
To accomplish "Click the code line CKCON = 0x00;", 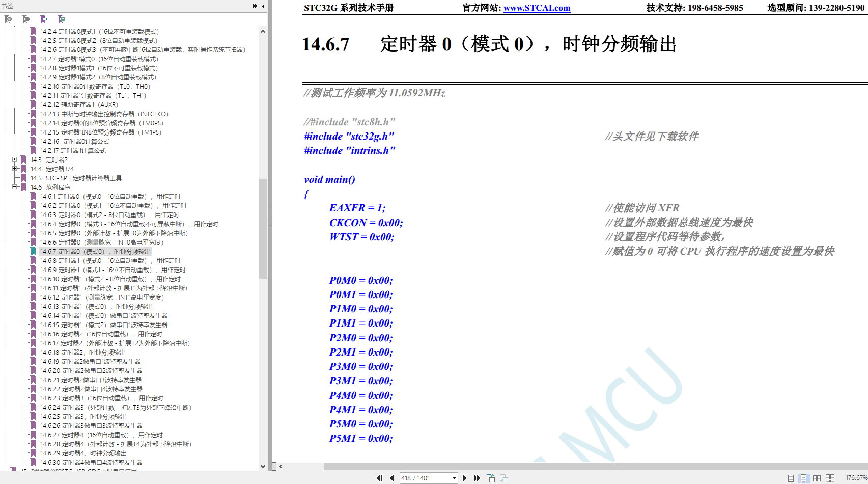I will click(x=366, y=223).
